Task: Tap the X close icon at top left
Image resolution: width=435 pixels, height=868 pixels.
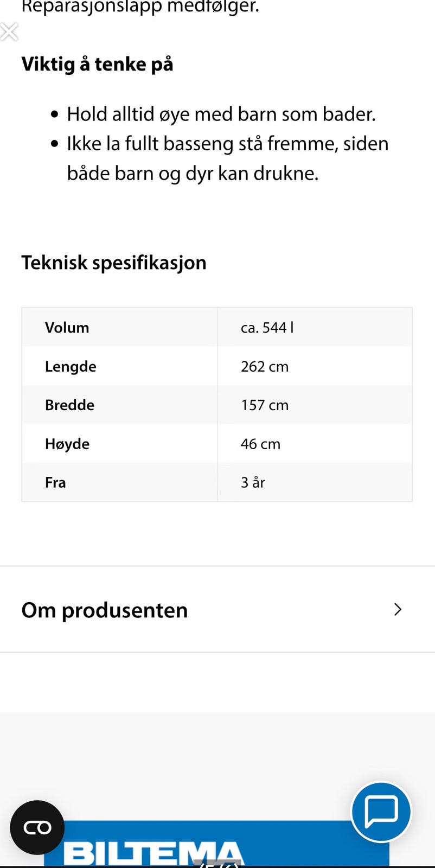Action: (9, 32)
